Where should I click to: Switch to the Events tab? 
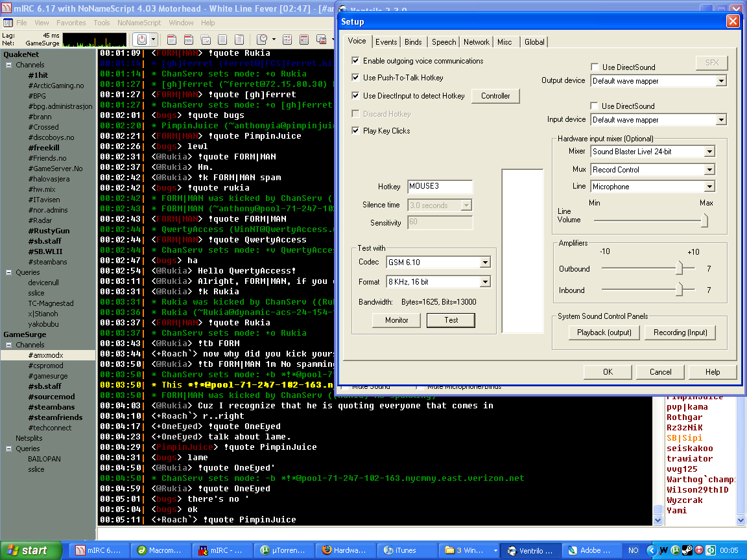tap(386, 42)
